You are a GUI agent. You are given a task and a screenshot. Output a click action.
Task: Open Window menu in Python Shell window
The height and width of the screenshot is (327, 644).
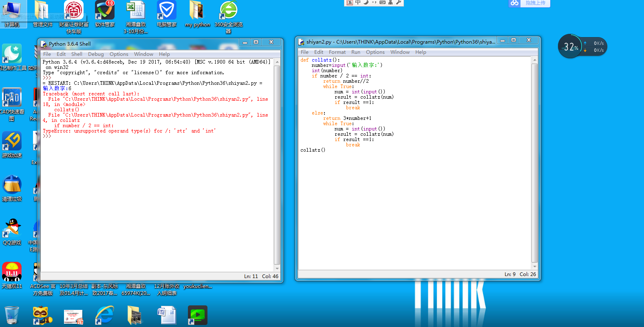tap(143, 54)
